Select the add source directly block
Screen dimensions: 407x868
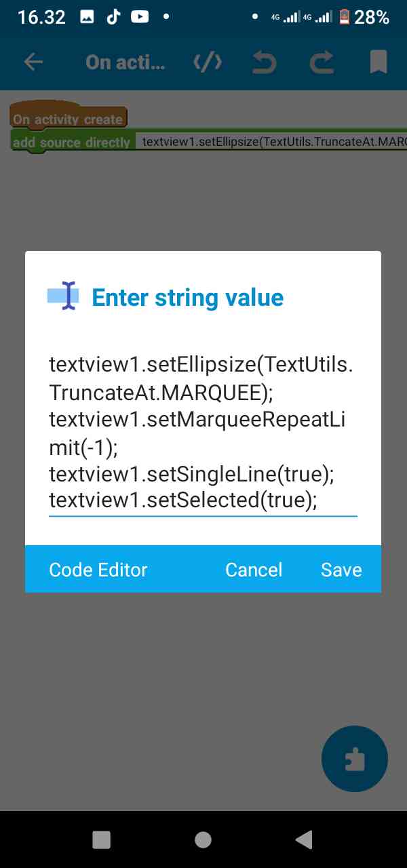[x=71, y=142]
